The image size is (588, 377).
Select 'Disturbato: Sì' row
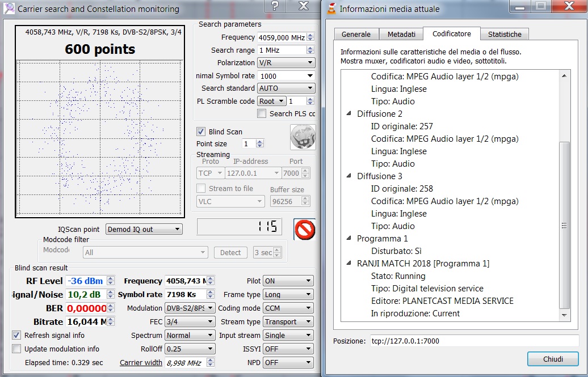(396, 251)
